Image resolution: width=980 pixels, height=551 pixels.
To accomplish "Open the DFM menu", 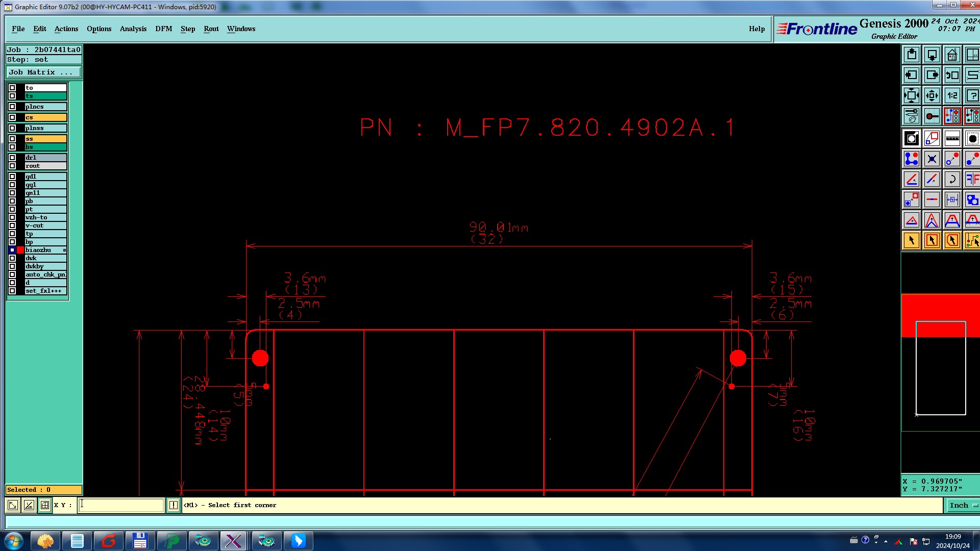I will [163, 29].
